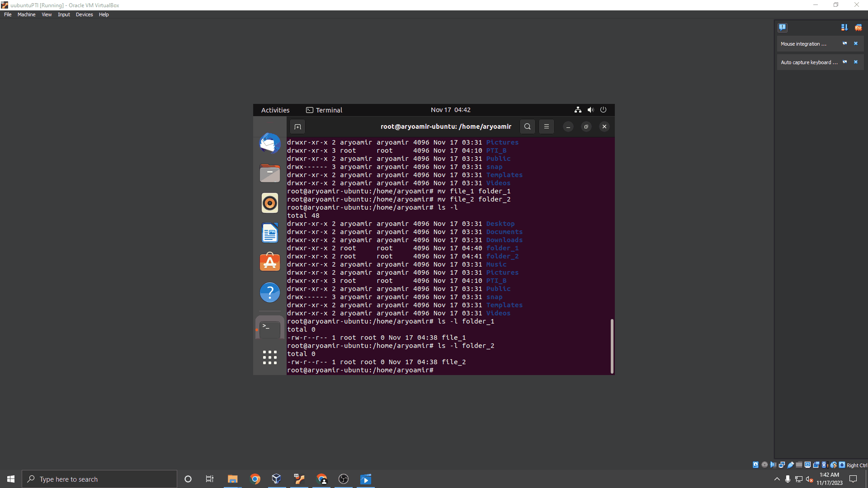Image resolution: width=868 pixels, height=488 pixels.
Task: Open the View menu
Action: tap(47, 14)
